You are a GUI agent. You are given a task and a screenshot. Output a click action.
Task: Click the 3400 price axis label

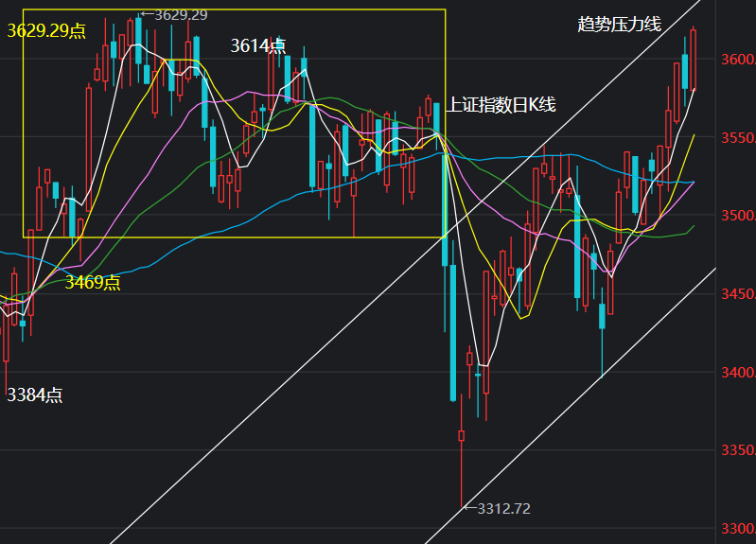[738, 373]
